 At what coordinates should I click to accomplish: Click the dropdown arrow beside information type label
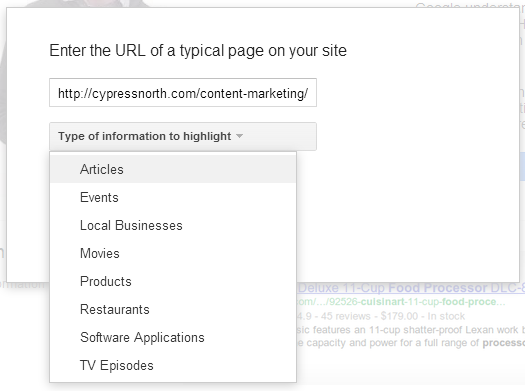[x=239, y=136]
